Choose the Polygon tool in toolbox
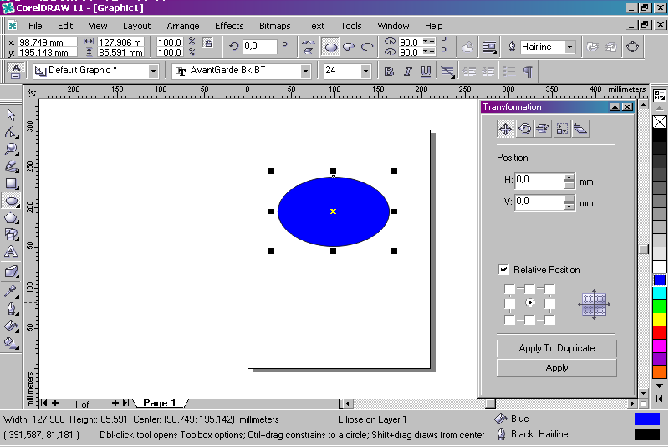668x447 pixels. [x=11, y=218]
